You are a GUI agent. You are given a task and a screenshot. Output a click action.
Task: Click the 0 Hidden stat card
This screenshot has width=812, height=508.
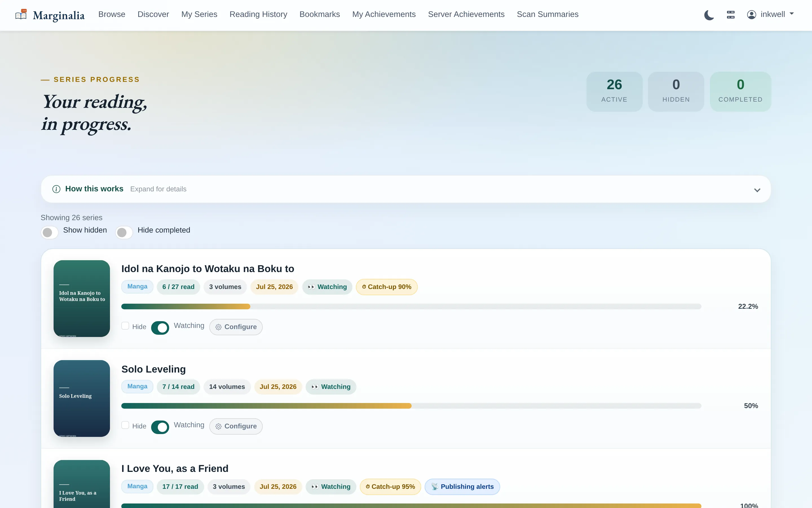click(676, 91)
